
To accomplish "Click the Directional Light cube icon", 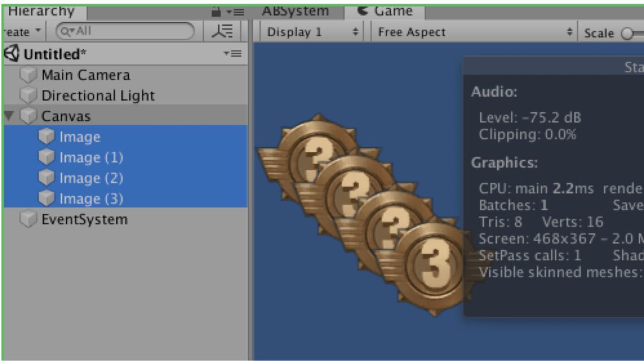I will click(29, 95).
